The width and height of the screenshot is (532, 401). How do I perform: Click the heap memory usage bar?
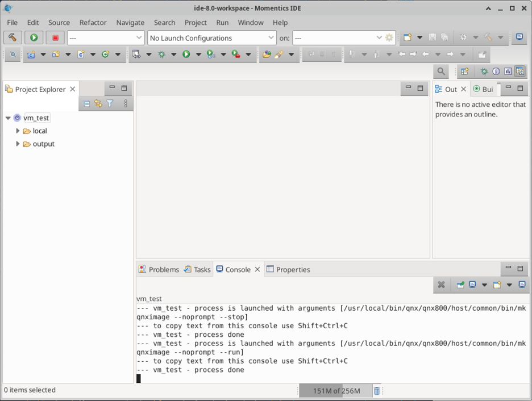click(x=335, y=391)
